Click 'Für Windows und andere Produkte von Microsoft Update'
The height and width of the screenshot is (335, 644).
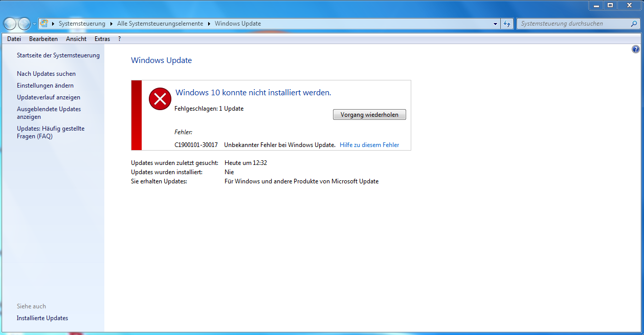[x=301, y=181]
